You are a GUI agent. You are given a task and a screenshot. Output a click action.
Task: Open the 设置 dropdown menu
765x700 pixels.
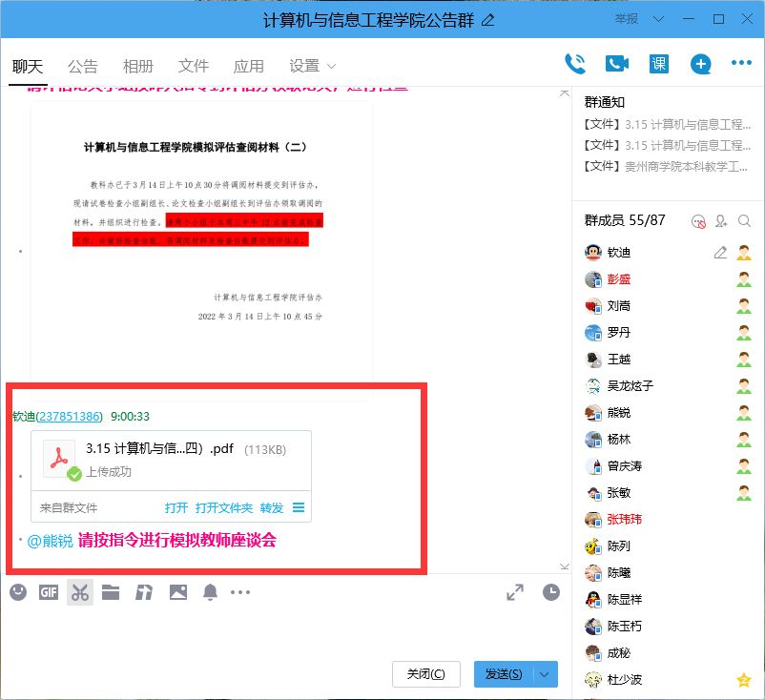pyautogui.click(x=310, y=66)
